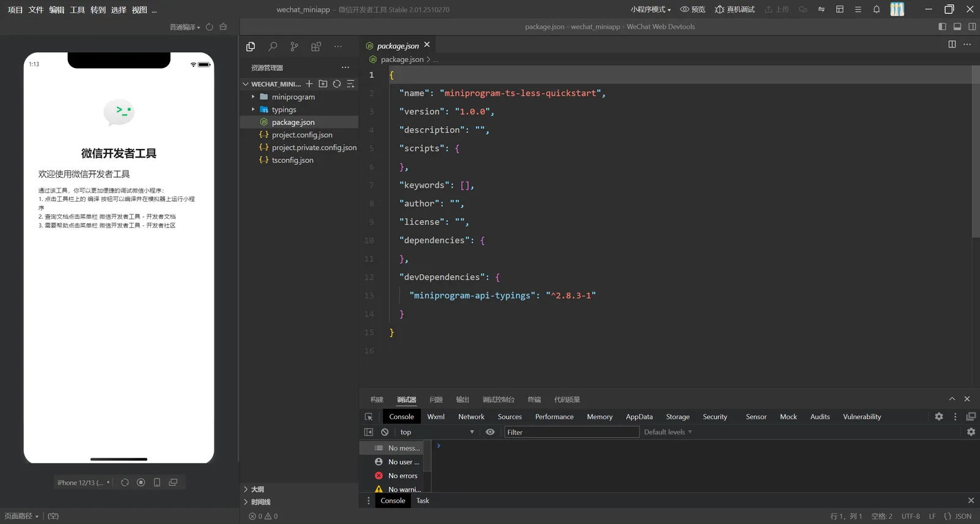Split the package.json editor
The image size is (980, 524).
[952, 44]
